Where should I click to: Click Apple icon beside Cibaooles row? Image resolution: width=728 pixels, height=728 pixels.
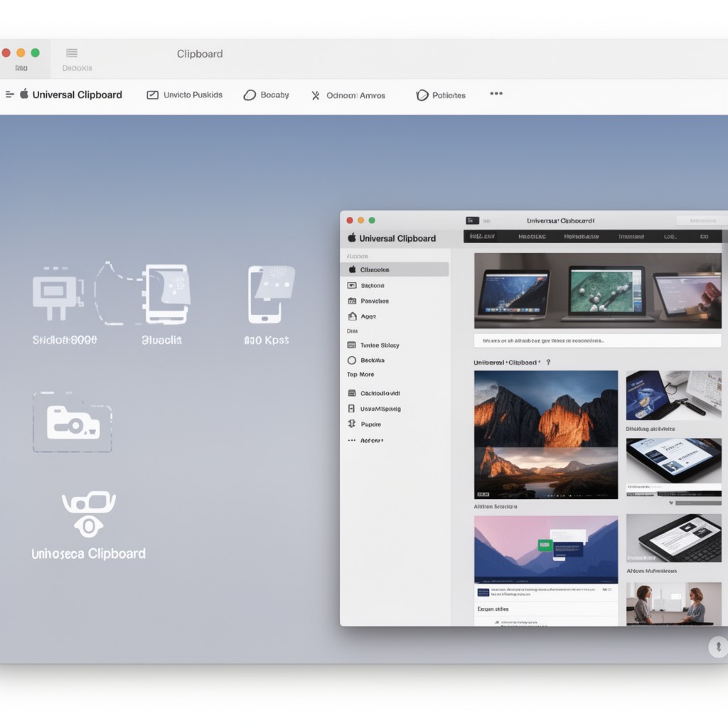pos(352,269)
